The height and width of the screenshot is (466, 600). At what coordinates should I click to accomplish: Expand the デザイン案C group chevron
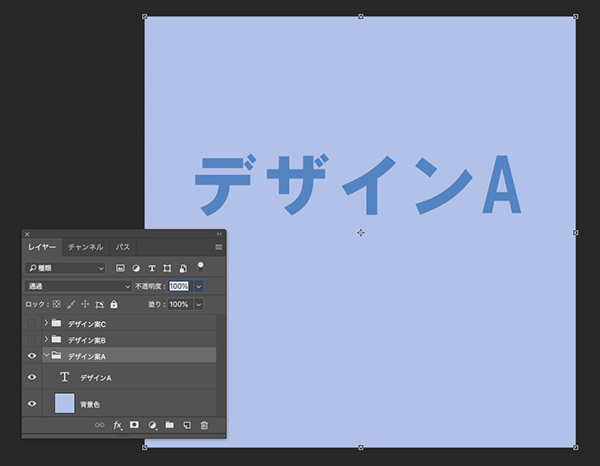point(46,323)
